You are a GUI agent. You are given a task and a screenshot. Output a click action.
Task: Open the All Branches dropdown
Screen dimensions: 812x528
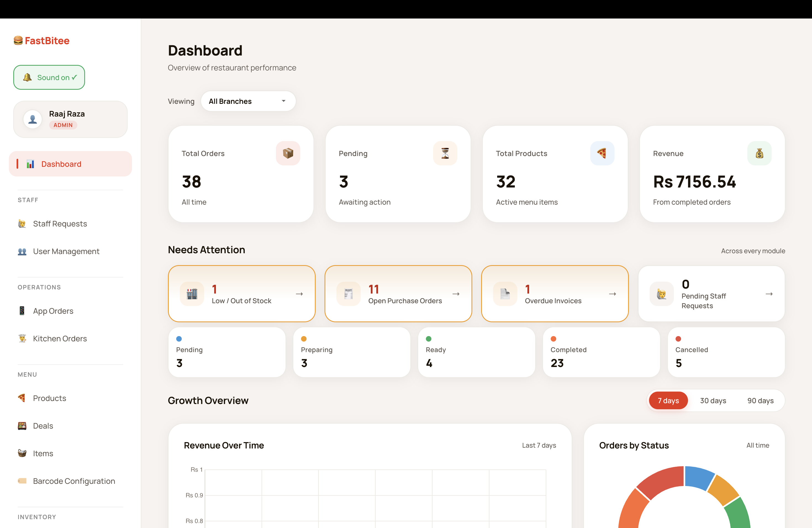(x=248, y=101)
